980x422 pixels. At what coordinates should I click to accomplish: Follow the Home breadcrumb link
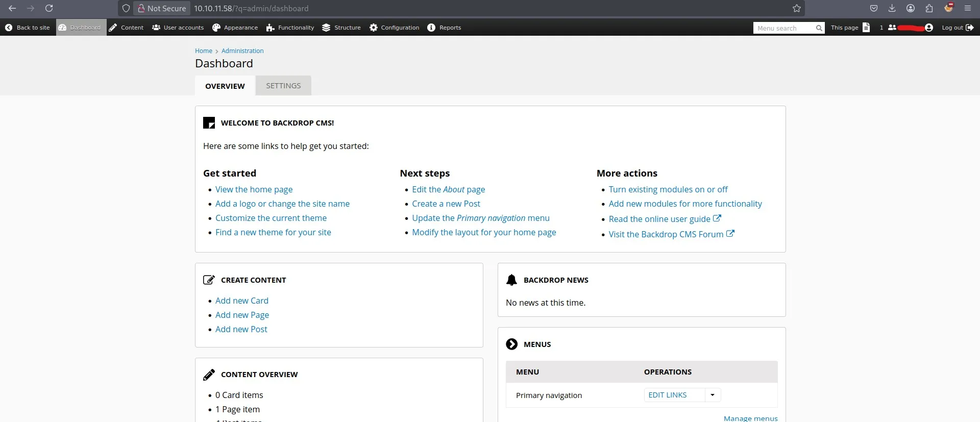click(204, 51)
